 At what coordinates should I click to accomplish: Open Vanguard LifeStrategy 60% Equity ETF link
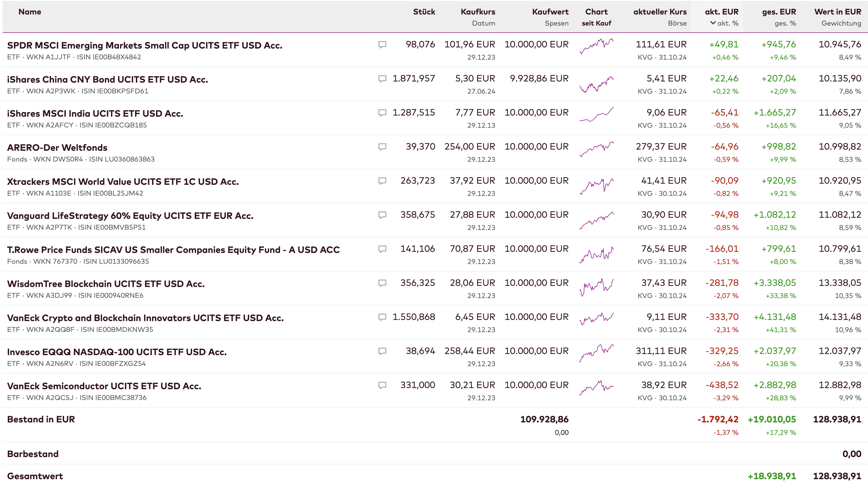point(130,215)
